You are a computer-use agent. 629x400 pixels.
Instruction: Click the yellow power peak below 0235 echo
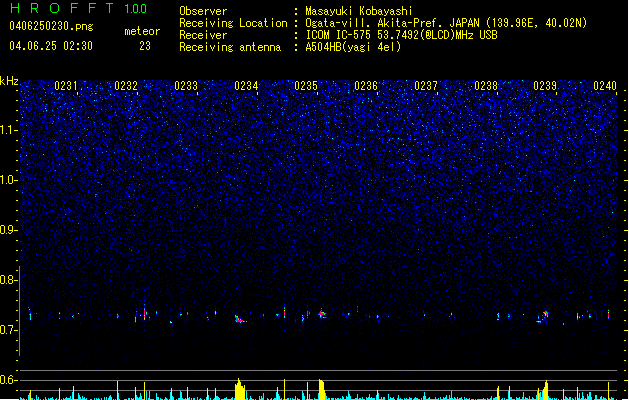coord(321,389)
